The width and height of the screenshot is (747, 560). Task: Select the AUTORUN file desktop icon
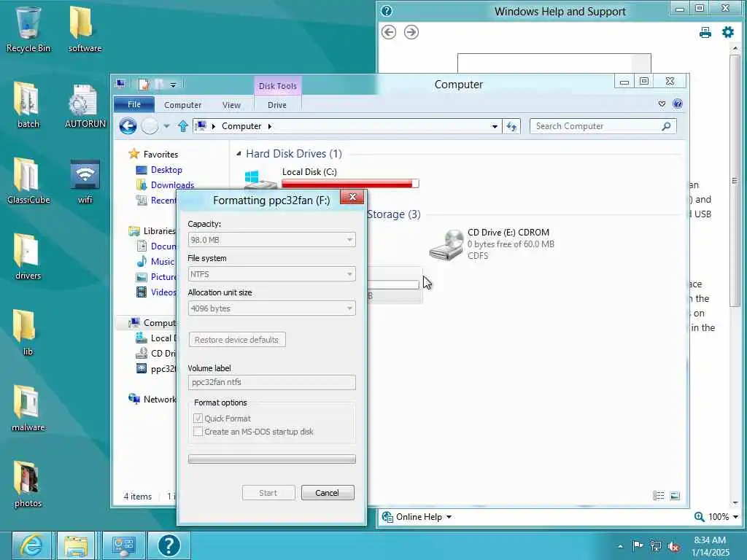tap(85, 105)
